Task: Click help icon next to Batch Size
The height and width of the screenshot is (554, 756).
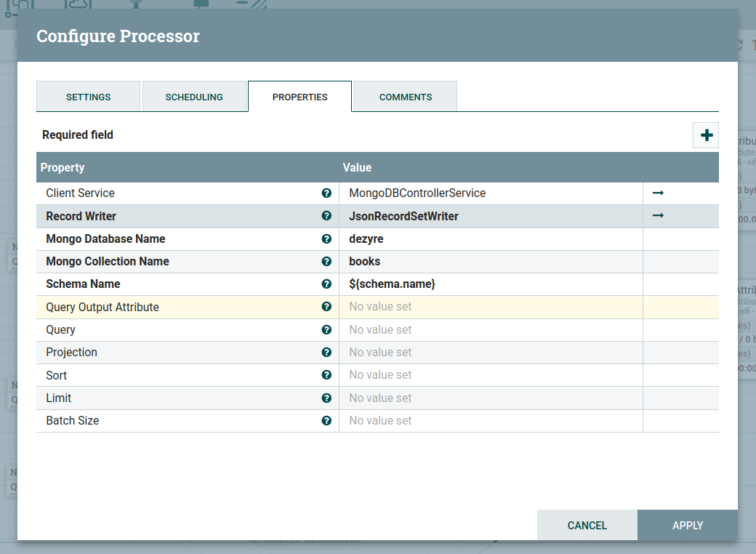Action: [x=326, y=420]
